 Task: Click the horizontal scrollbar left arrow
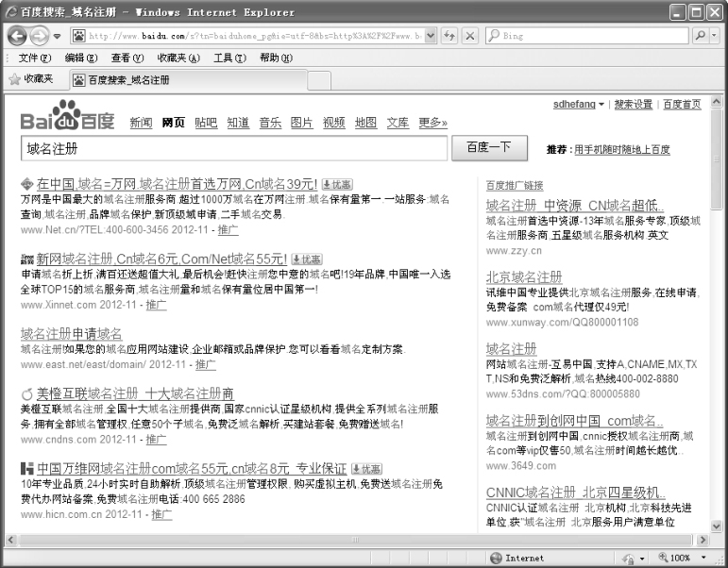(11, 540)
